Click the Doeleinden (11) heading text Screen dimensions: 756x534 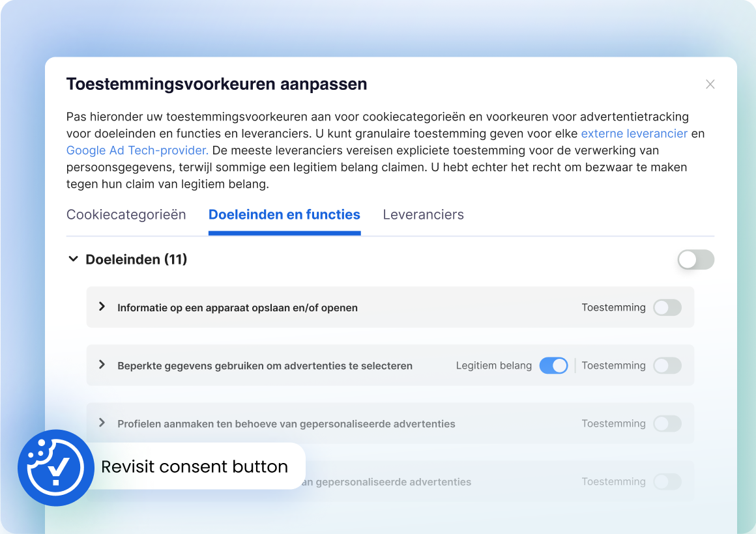pos(136,260)
